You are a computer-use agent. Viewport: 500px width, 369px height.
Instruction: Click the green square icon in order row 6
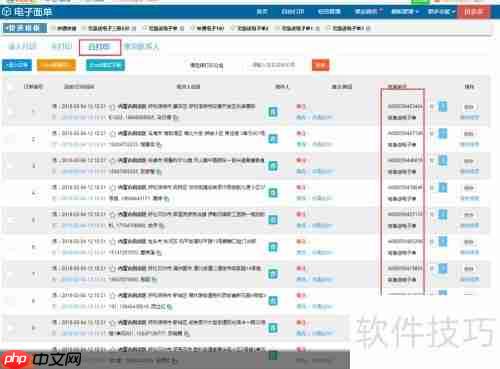(x=273, y=247)
